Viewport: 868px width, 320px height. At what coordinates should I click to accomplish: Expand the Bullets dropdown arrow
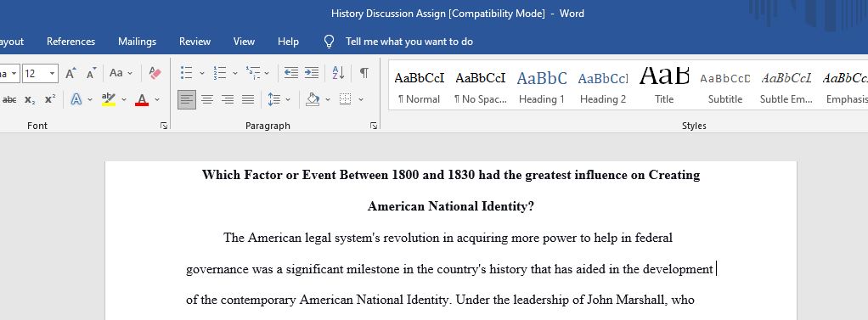(x=202, y=73)
